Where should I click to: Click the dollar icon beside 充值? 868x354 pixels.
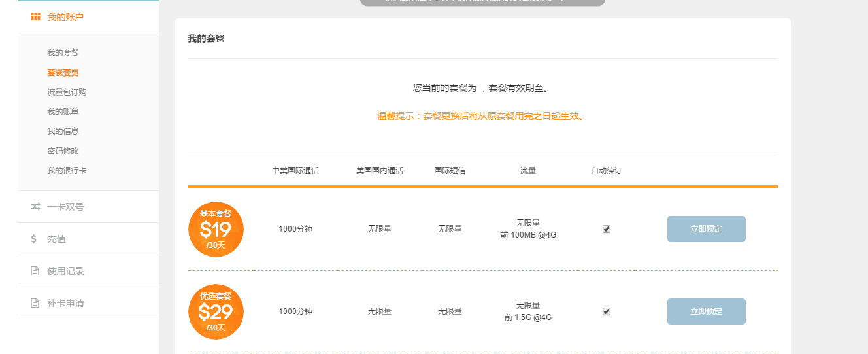34,239
